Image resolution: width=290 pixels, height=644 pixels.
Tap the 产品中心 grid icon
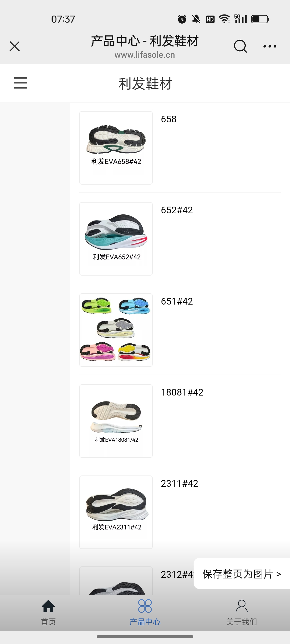145,606
